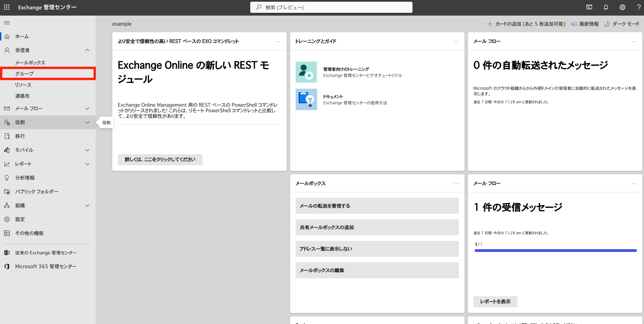
Task: Open the app launcher waffle icon
Action: point(7,7)
